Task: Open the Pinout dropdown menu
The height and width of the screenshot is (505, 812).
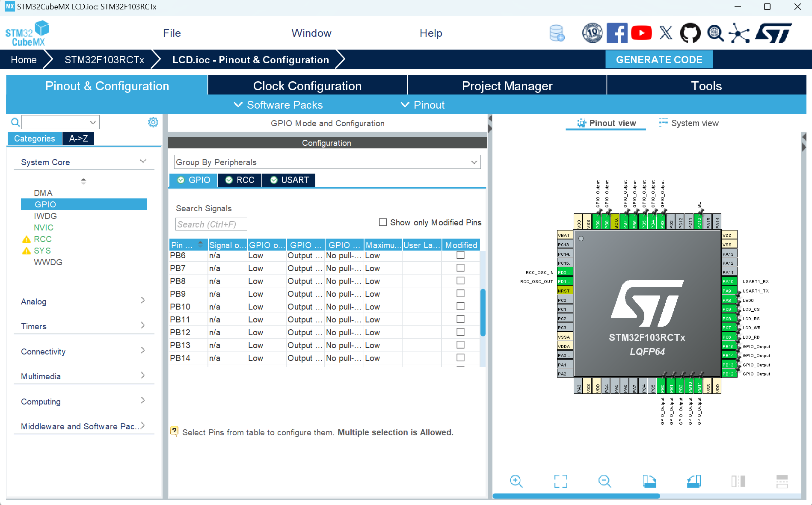Action: tap(423, 105)
